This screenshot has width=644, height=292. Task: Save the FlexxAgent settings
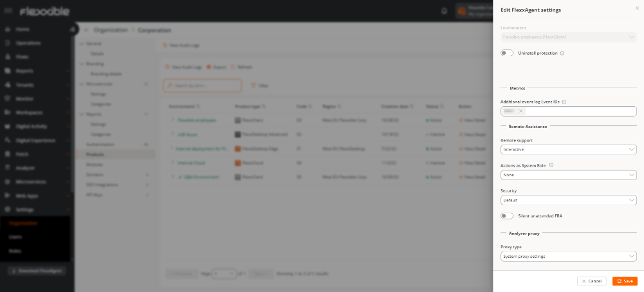(x=625, y=281)
